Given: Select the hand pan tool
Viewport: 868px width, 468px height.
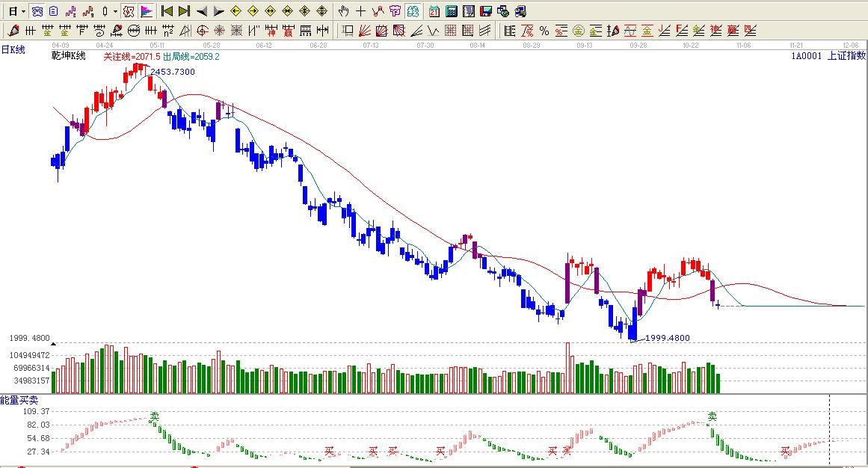Looking at the screenshot, I should (343, 11).
